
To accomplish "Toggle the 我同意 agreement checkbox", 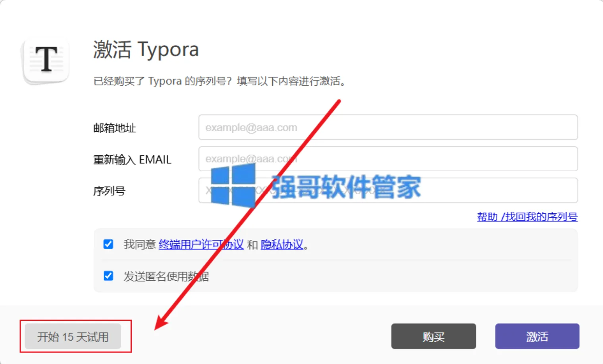I will (108, 244).
